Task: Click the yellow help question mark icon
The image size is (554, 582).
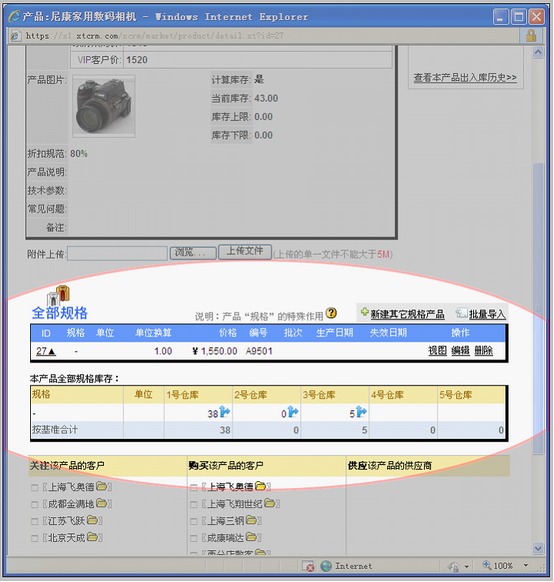Action: click(x=331, y=313)
